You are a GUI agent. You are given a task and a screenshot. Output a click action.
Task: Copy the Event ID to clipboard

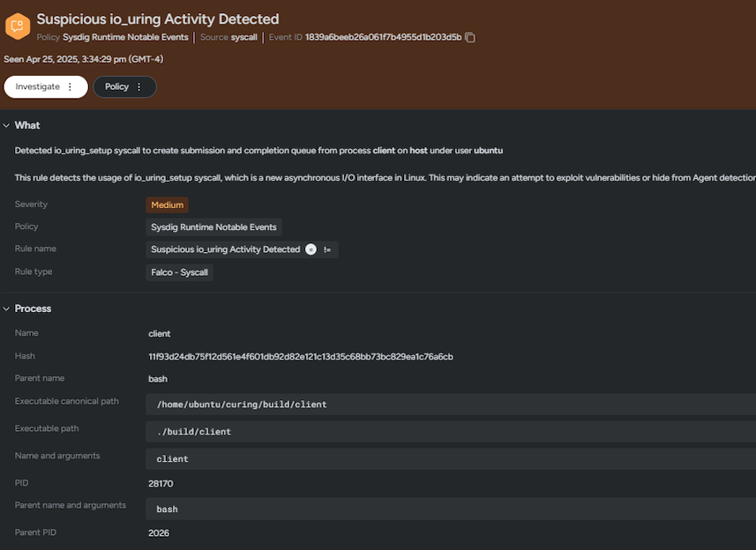pos(470,38)
